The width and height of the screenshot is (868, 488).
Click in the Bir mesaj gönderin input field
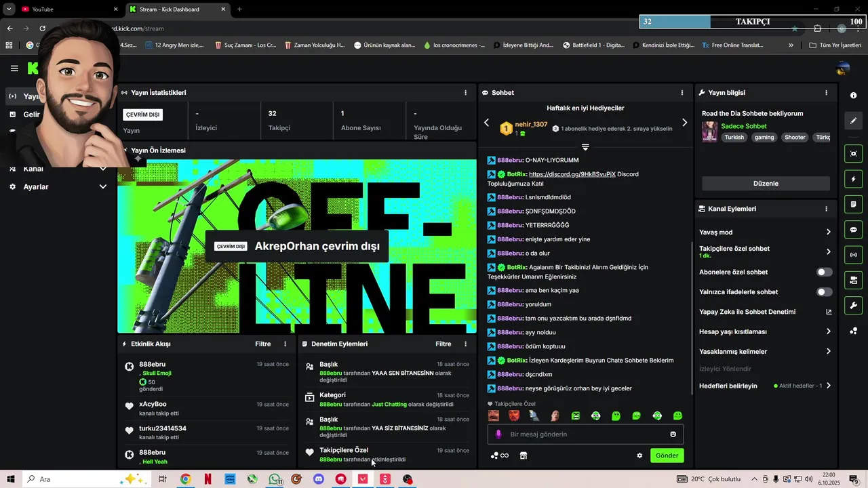tap(585, 434)
